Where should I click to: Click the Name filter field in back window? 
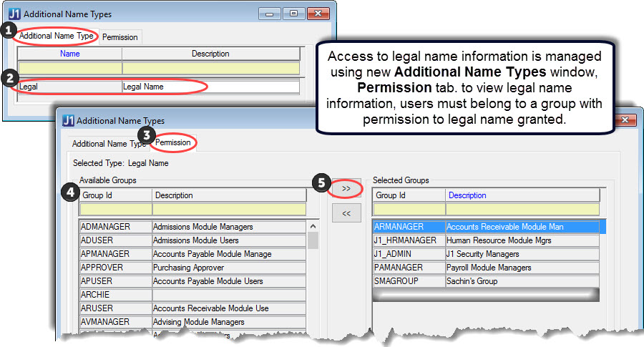click(70, 68)
